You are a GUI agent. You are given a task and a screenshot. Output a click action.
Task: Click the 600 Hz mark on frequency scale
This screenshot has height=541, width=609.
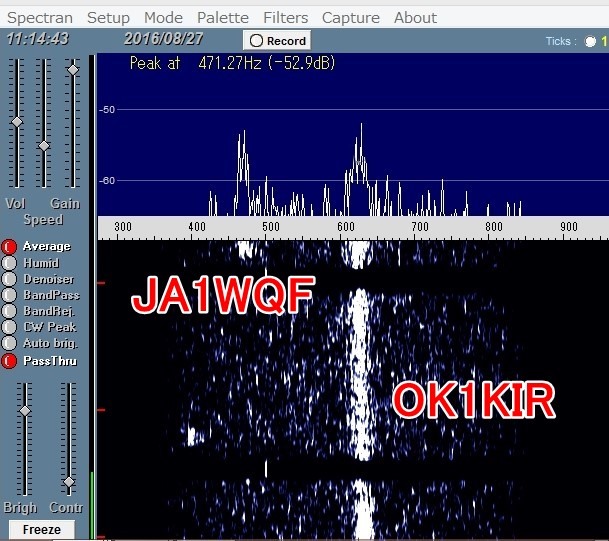pos(346,227)
